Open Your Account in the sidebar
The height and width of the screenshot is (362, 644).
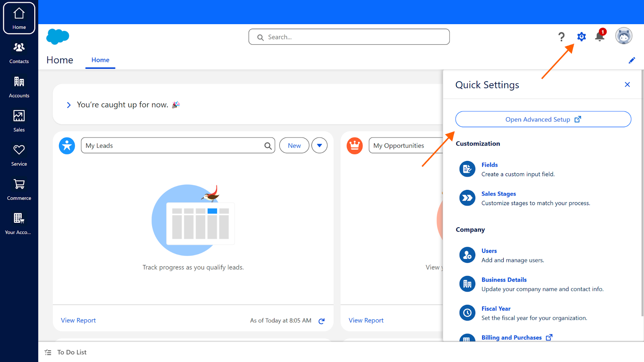pyautogui.click(x=19, y=224)
